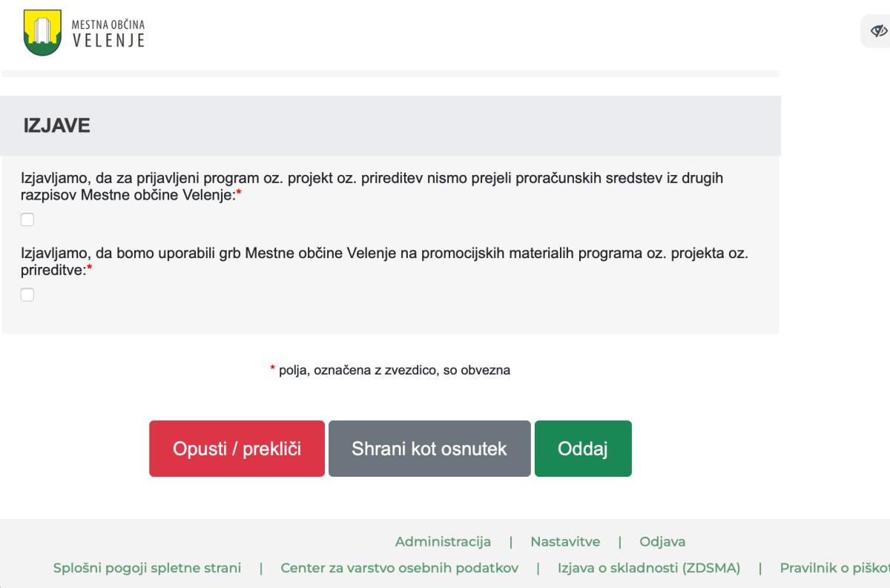Open the accessibility crossed-eye icon
Screen dimensions: 890x588
879,31
